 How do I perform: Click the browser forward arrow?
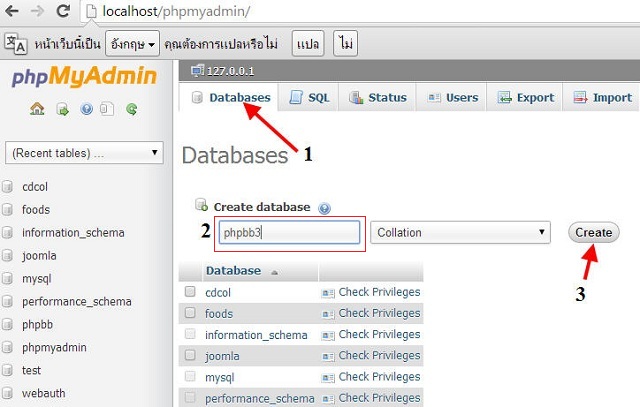coord(37,11)
